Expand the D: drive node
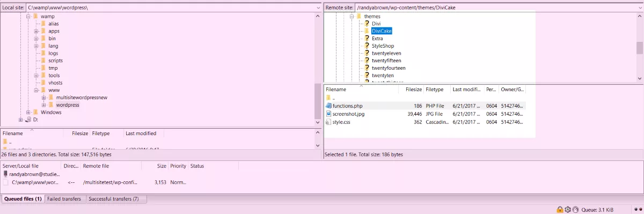Viewport: 644px width, 214px height. [x=20, y=120]
